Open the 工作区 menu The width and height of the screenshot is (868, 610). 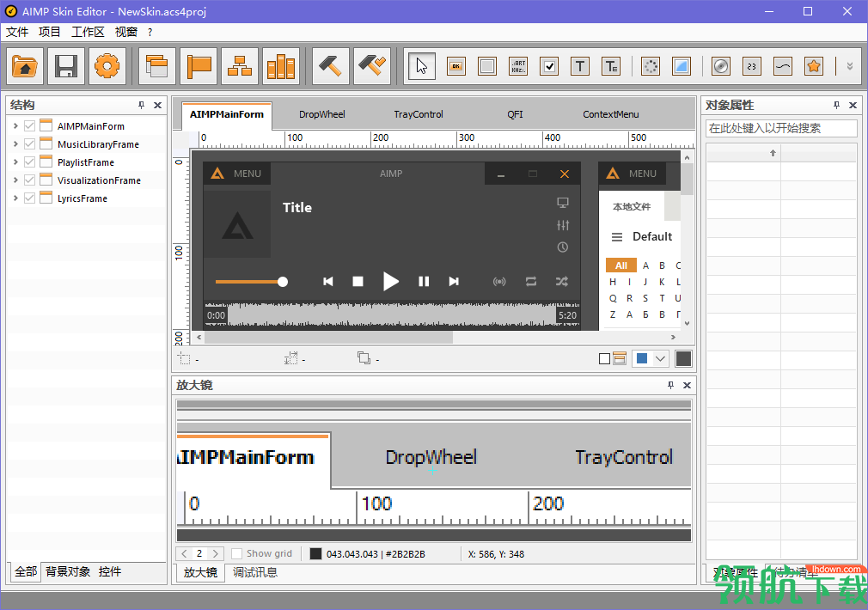(88, 32)
